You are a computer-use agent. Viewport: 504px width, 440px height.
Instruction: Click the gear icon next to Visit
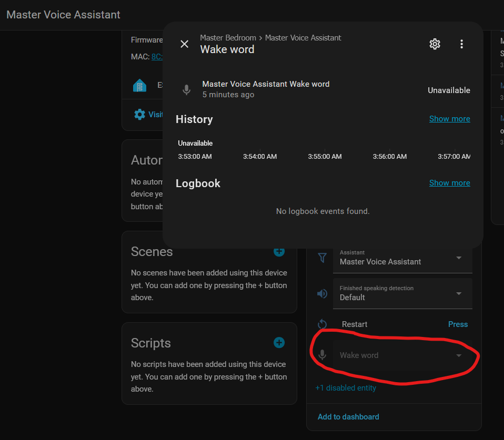pos(139,115)
